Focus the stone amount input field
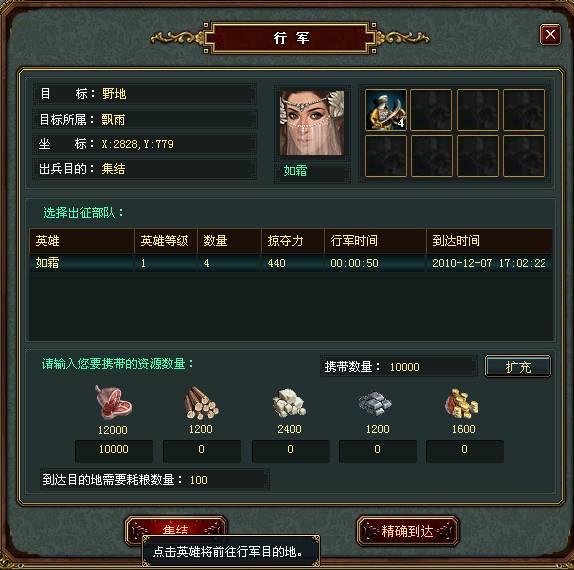Image resolution: width=574 pixels, height=570 pixels. 291,450
